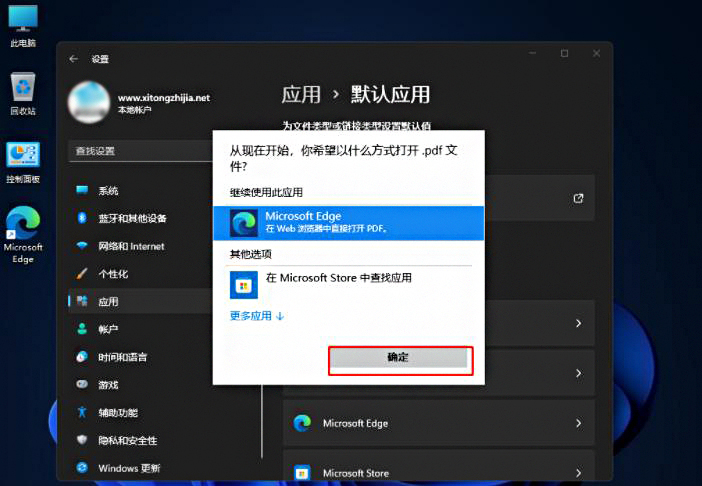Open the Control Panel desktop icon
The image size is (702, 486).
[23, 162]
